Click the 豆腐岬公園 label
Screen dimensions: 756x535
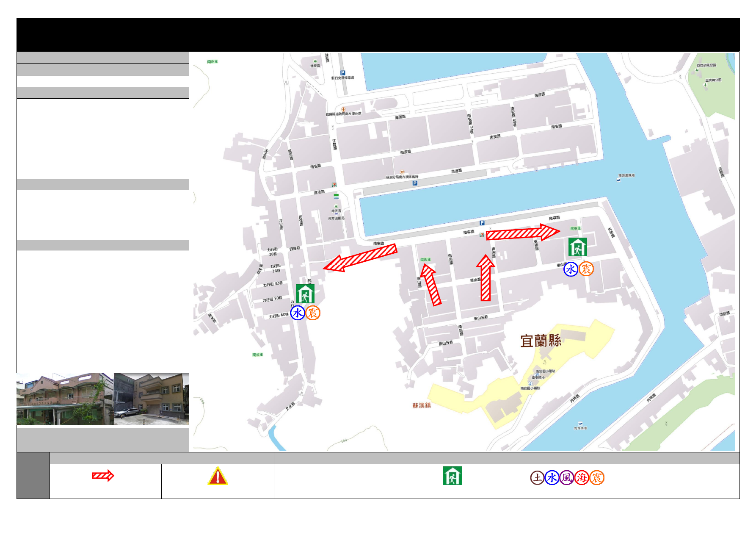(714, 80)
